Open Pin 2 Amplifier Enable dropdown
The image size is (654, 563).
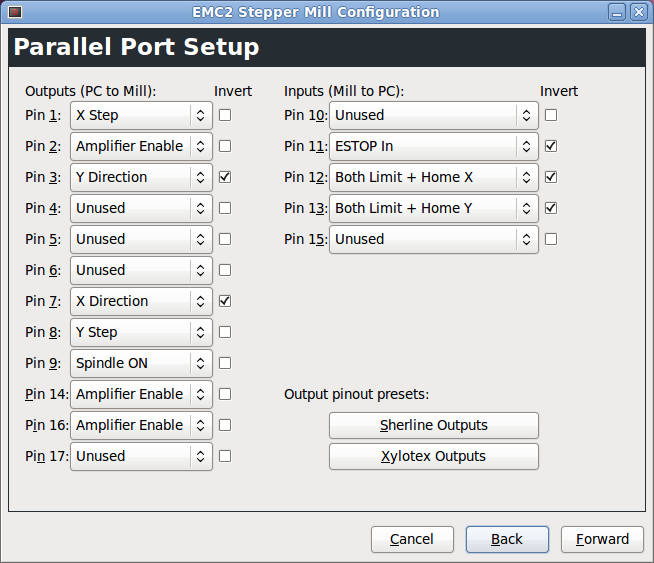pyautogui.click(x=141, y=146)
